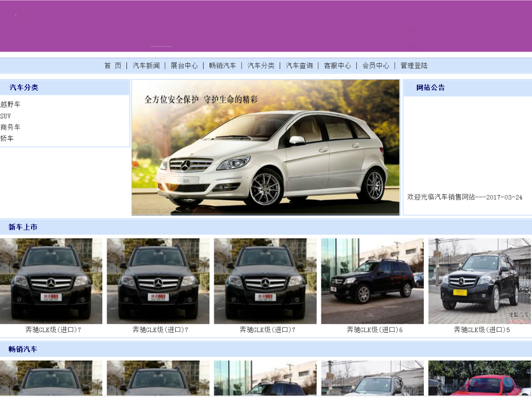Viewport: 532px width, 397px height.
Task: Click first 奔驰GLK级(进口)7 caption in 新车上市
Action: pos(53,329)
